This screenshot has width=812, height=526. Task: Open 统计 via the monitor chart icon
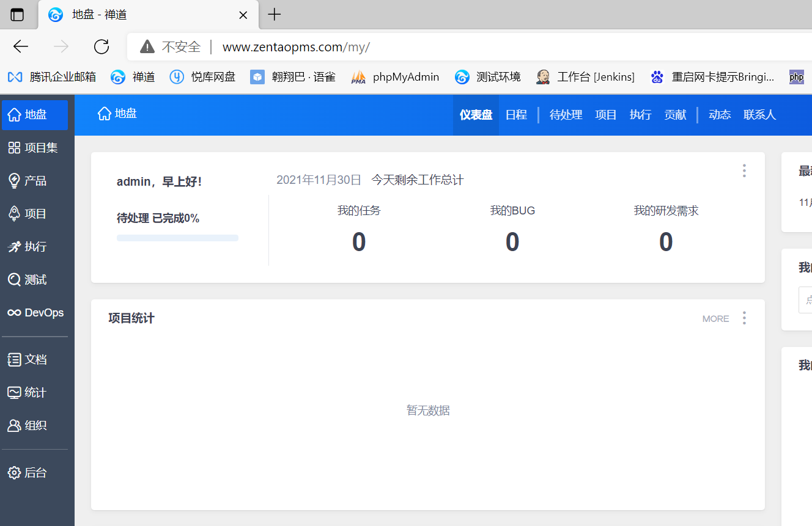coord(14,393)
